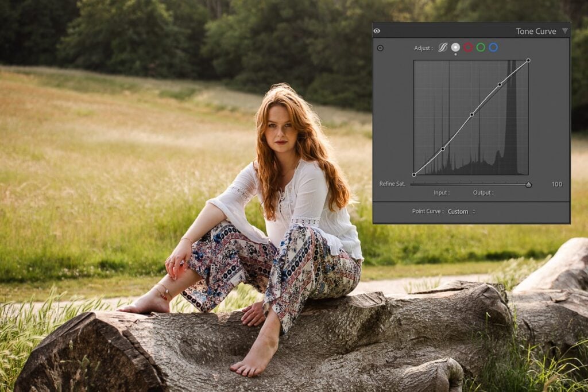Select the green channel curve icon
Image resolution: width=588 pixels, height=392 pixels.
(481, 48)
